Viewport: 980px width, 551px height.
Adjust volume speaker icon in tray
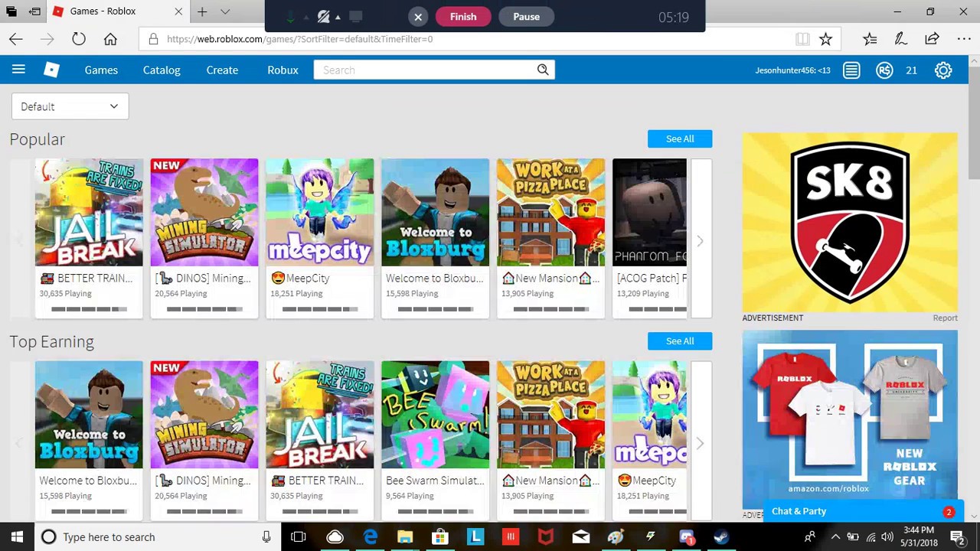coord(887,537)
